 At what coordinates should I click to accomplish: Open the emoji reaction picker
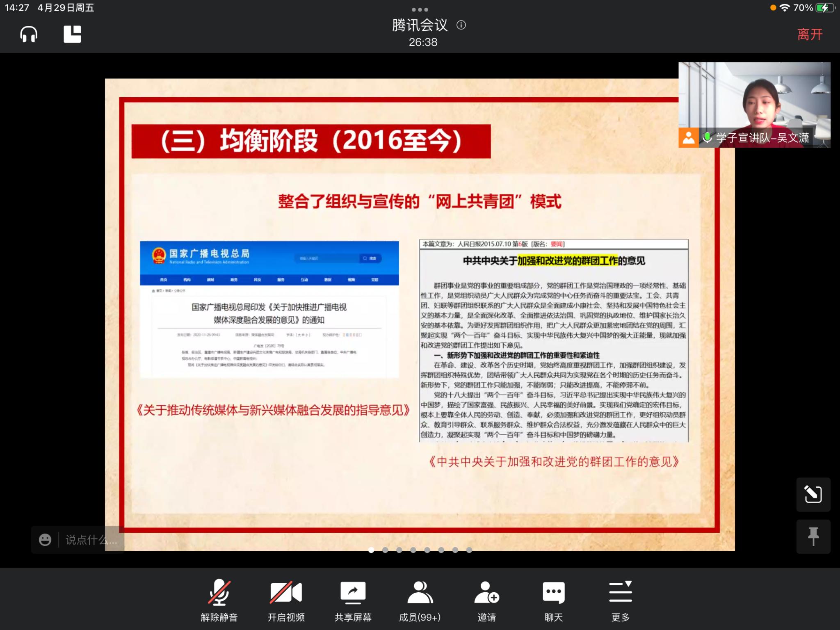click(x=45, y=540)
